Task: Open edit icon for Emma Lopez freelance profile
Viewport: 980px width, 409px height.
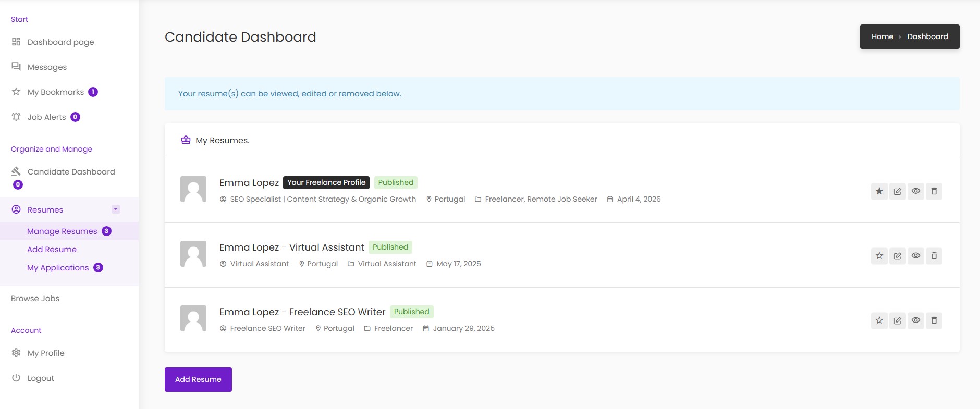Action: (x=897, y=191)
